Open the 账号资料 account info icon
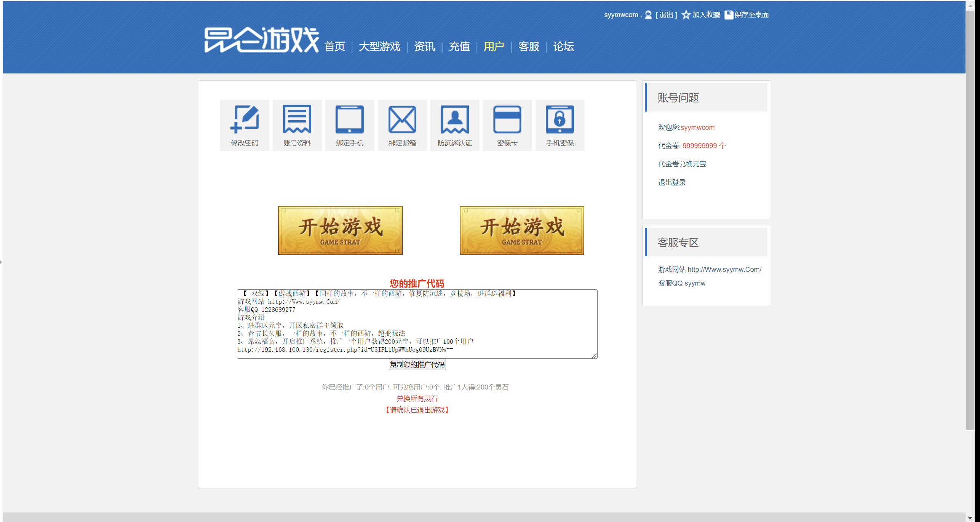Viewport: 980px width, 522px height. (297, 125)
